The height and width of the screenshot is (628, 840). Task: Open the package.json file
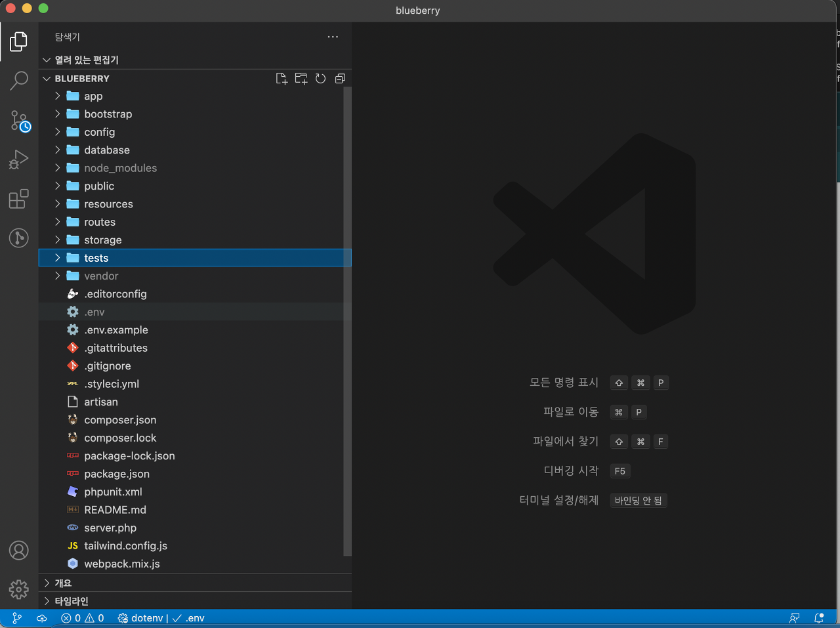point(195,474)
